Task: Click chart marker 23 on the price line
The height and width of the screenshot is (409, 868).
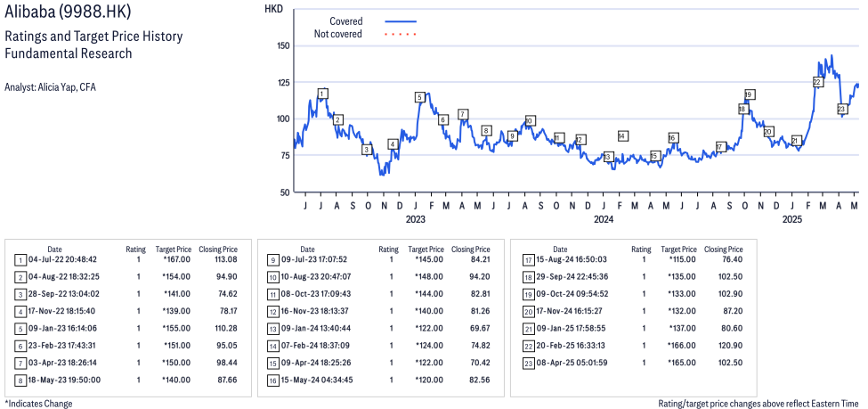Action: point(842,109)
